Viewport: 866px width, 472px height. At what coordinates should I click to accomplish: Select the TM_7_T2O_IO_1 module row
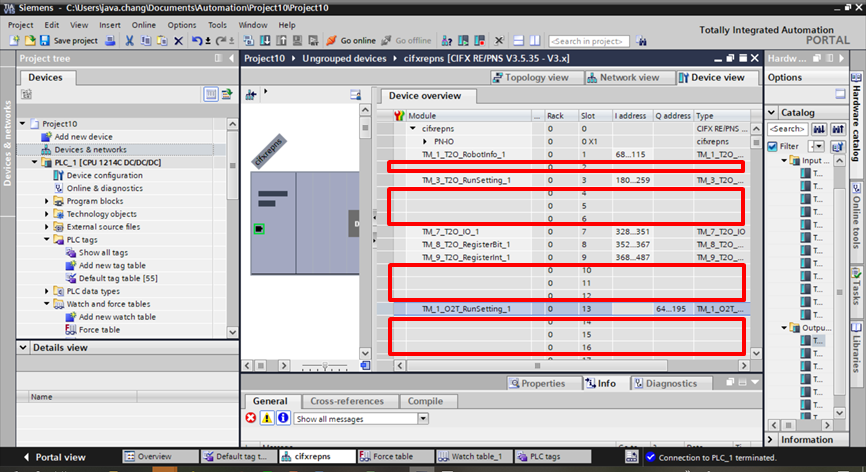563,232
